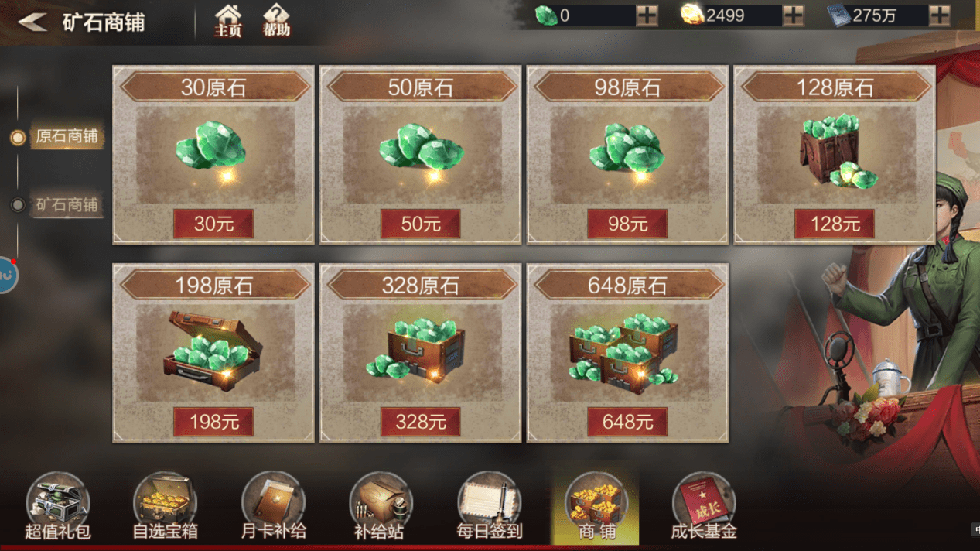Purchase the 328元 gem crate
Image resolution: width=980 pixels, height=551 pixels.
point(421,422)
